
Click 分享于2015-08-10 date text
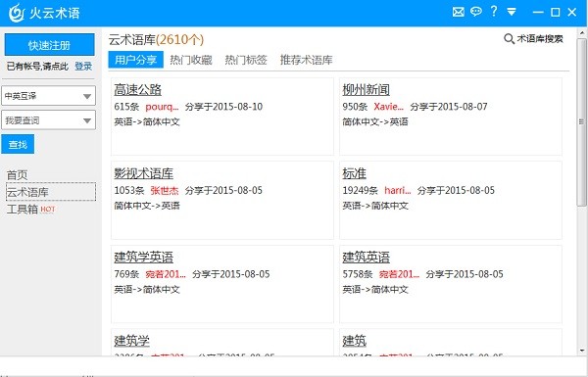point(223,107)
